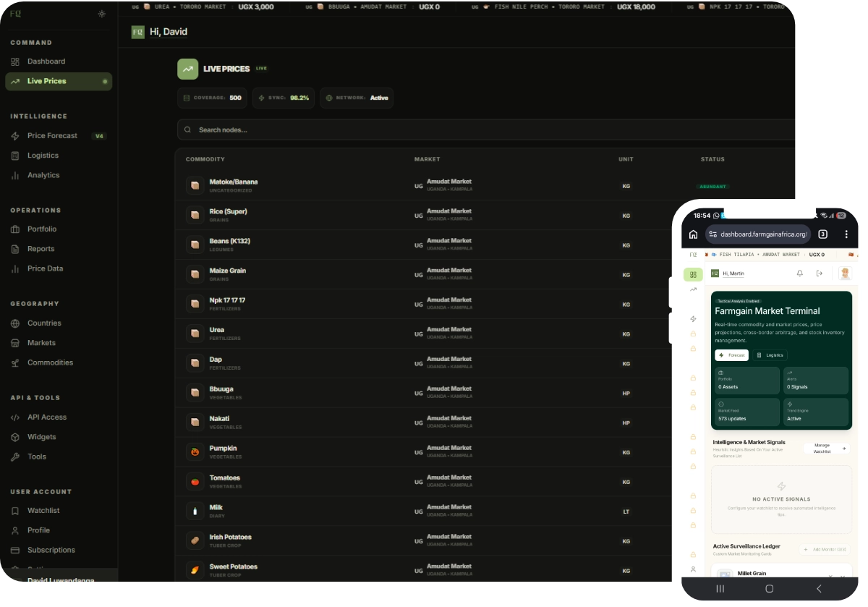The width and height of the screenshot is (868, 607).
Task: Click the phone sidebar dashboard grid icon
Action: [693, 275]
